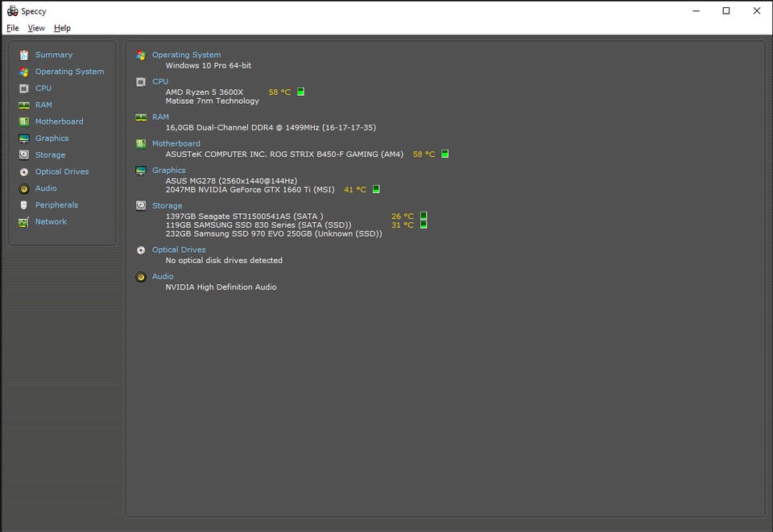Viewport: 773px width, 532px height.
Task: Click the Speccy app icon in title bar
Action: [12, 10]
